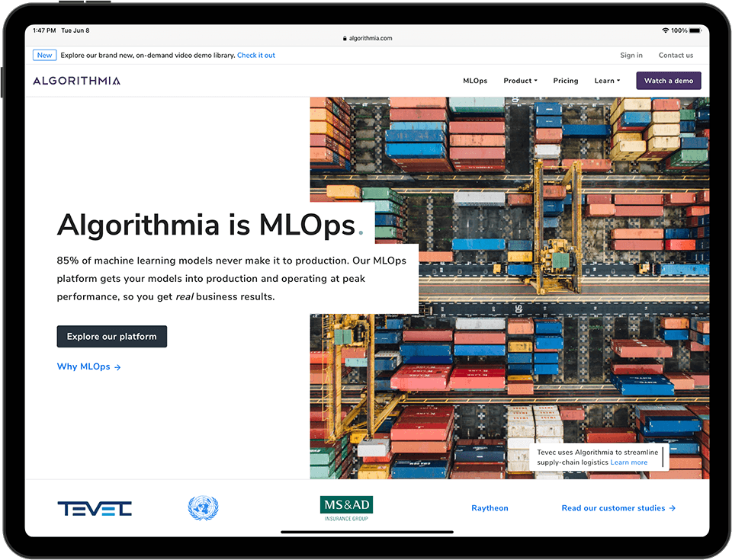This screenshot has height=560, width=732.
Task: Click the Contact us link
Action: 676,55
